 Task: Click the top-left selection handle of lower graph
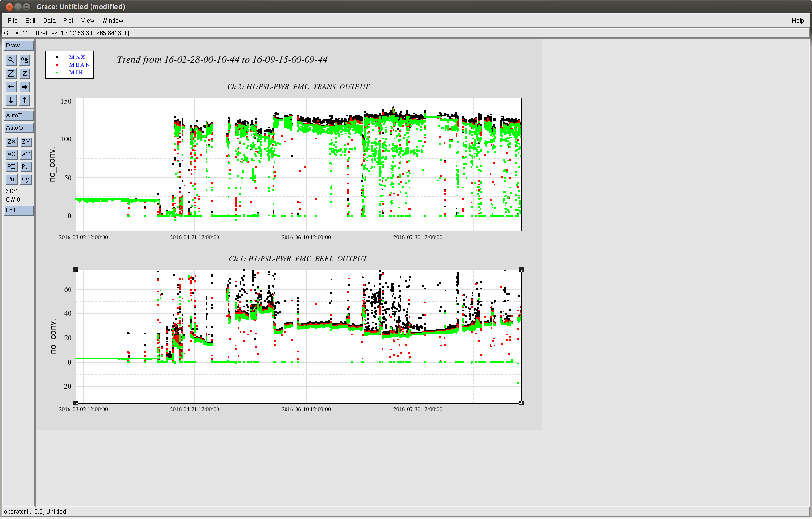click(76, 270)
